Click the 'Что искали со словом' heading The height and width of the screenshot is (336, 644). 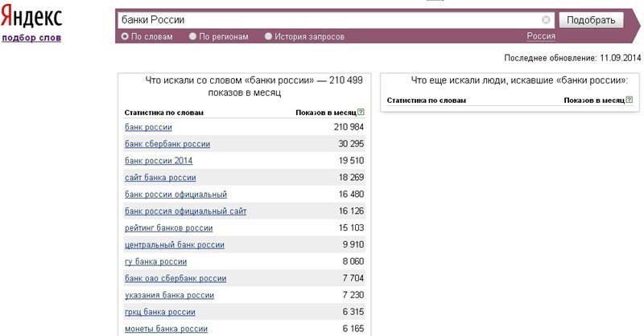[254, 86]
